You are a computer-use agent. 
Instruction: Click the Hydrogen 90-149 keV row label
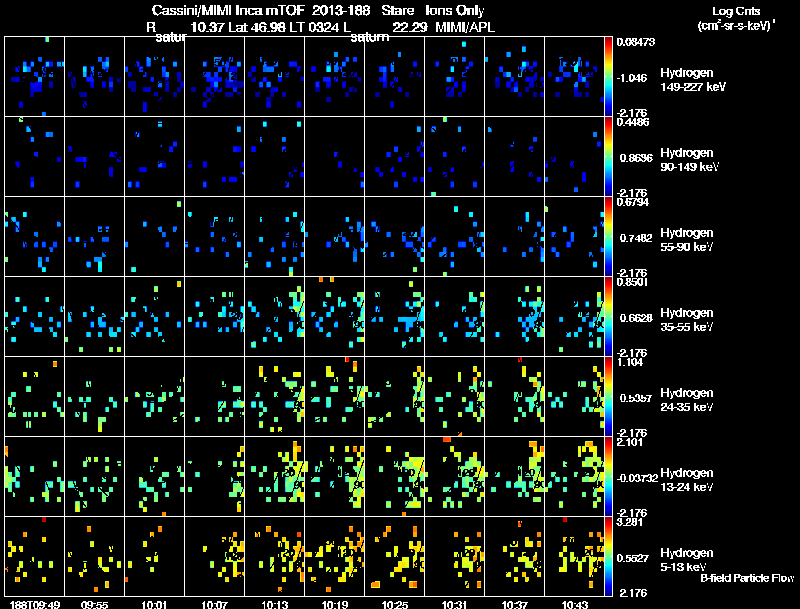tap(689, 160)
